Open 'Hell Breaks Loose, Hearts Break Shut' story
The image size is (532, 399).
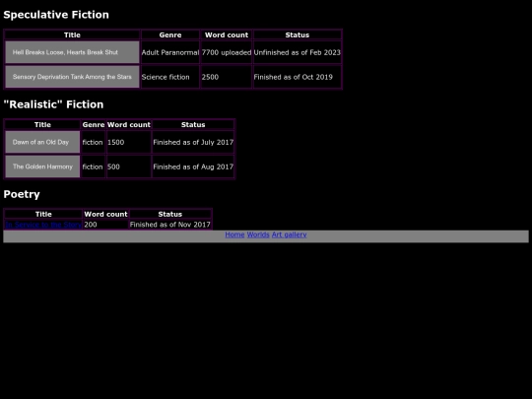(x=72, y=52)
